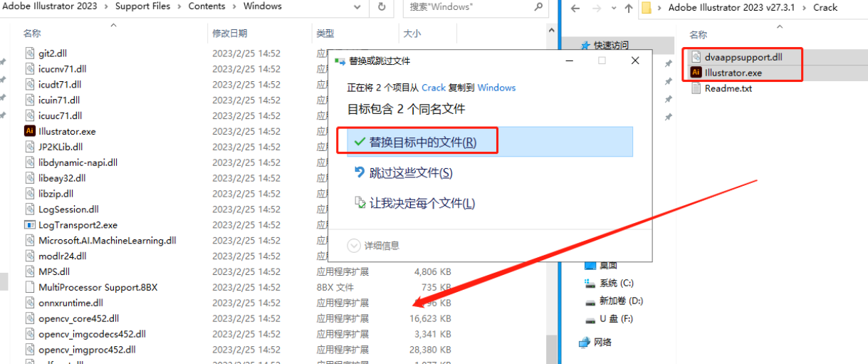
Task: Click the Ai icon of Illustrator.exe in Windows folder
Action: pyautogui.click(x=29, y=131)
